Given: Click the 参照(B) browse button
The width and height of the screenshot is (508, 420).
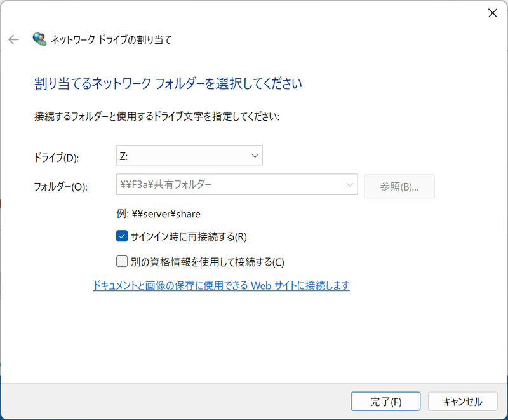Looking at the screenshot, I should 399,186.
